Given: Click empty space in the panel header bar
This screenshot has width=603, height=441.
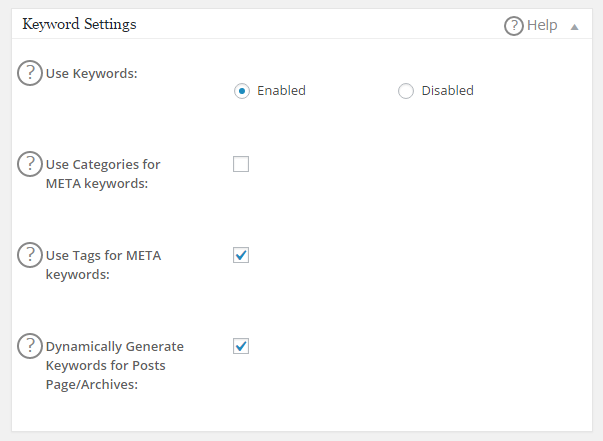Looking at the screenshot, I should [320, 25].
